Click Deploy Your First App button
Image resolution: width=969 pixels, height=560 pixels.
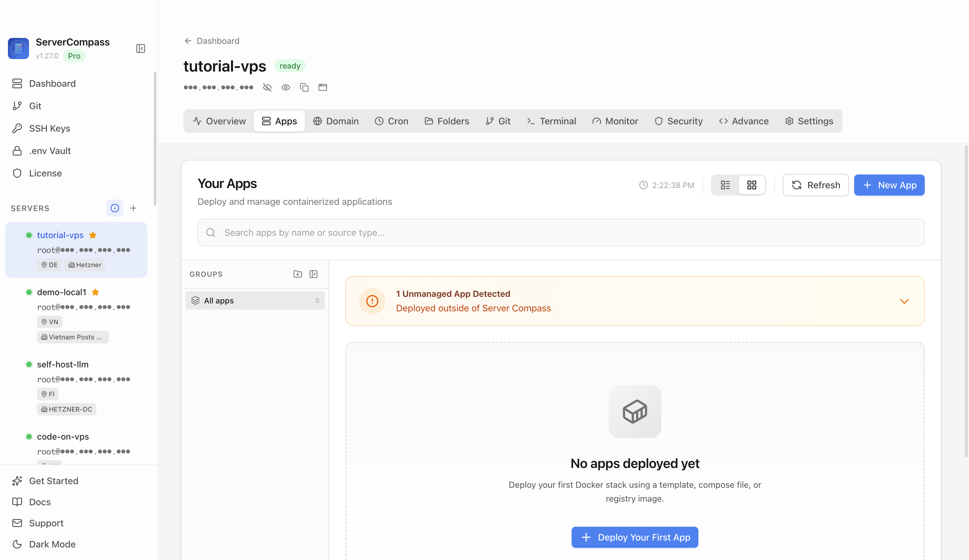click(x=634, y=537)
